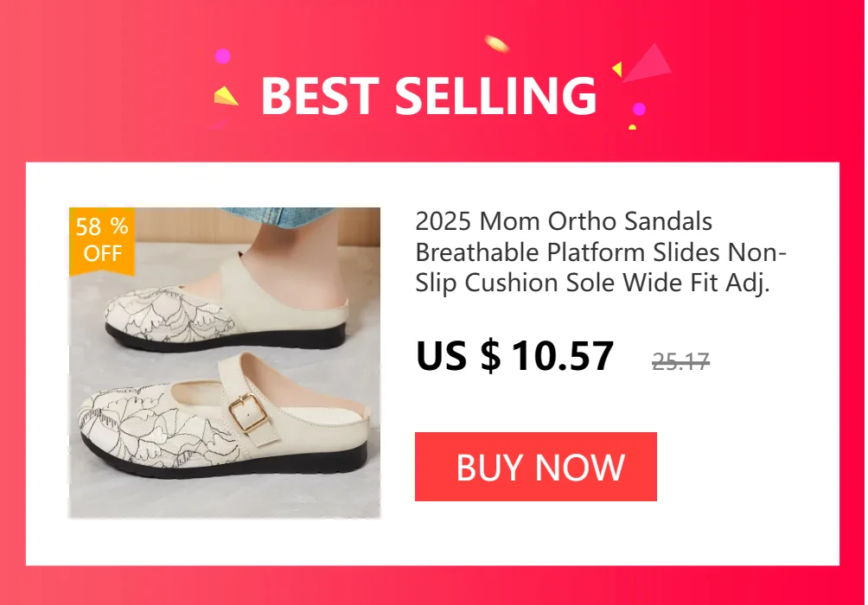
Task: Click the 58 % OFF discount badge
Action: (x=102, y=241)
